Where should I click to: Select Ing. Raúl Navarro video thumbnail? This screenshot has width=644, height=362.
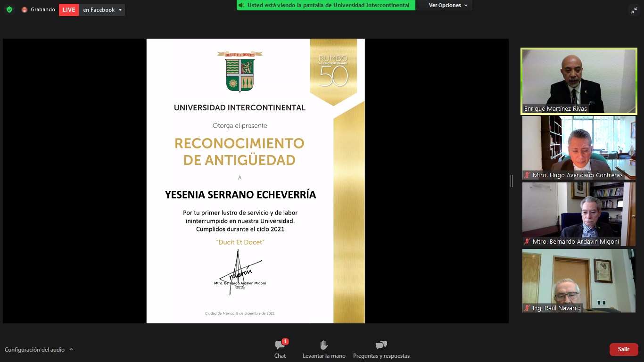[x=579, y=281]
